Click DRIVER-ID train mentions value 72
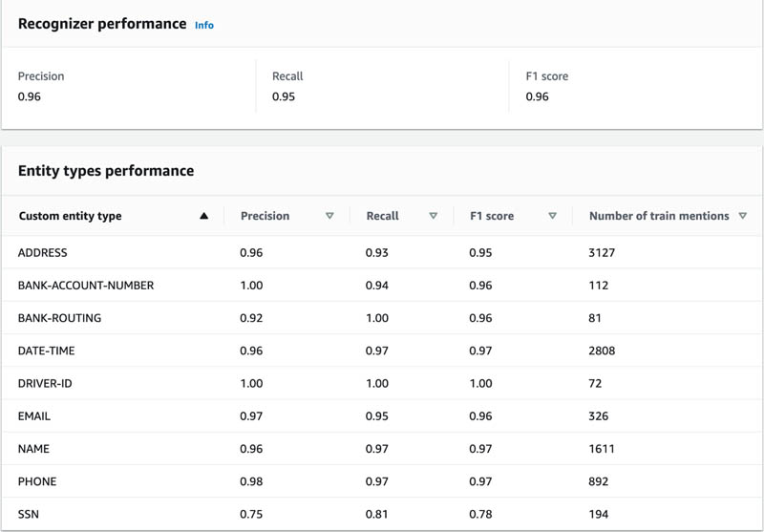This screenshot has width=764, height=532. (x=595, y=383)
